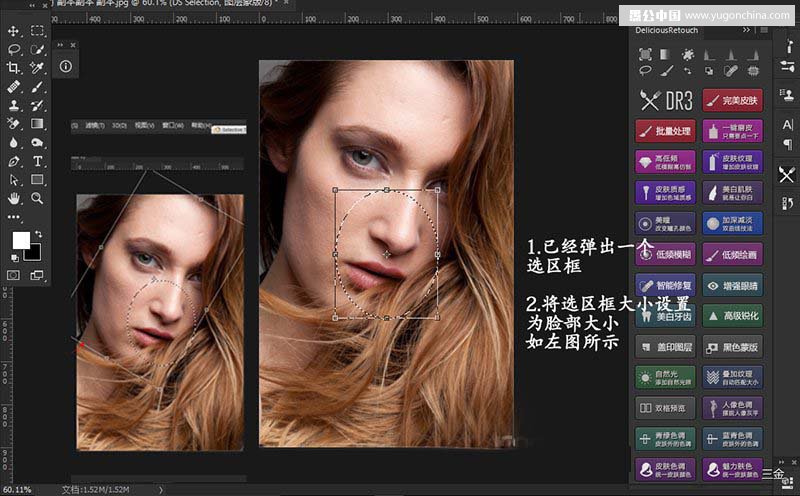
Task: Click the 美瞳 pupil color button
Action: click(x=665, y=224)
